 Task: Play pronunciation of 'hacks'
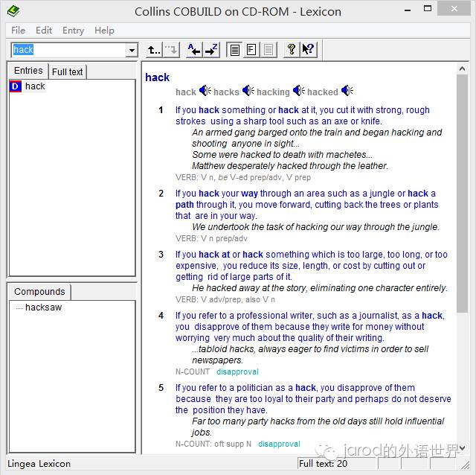pos(248,91)
